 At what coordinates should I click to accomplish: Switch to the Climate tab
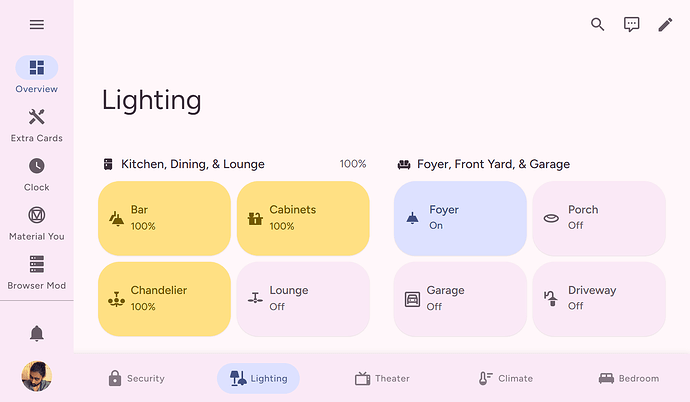505,378
